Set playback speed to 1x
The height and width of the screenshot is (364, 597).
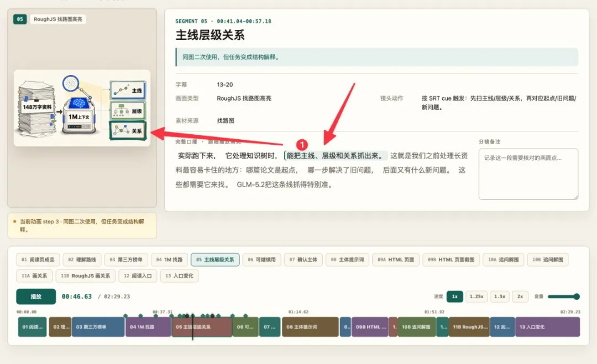(x=454, y=296)
